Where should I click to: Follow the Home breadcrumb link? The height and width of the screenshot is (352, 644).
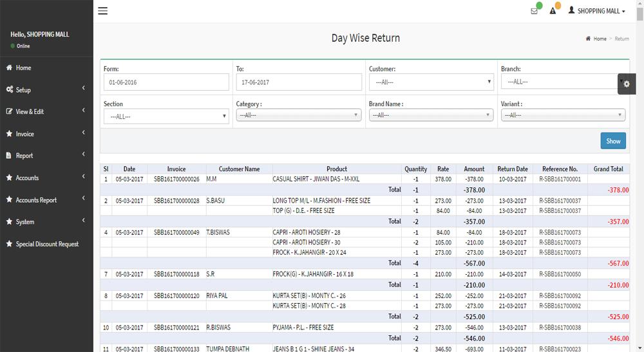pos(600,39)
